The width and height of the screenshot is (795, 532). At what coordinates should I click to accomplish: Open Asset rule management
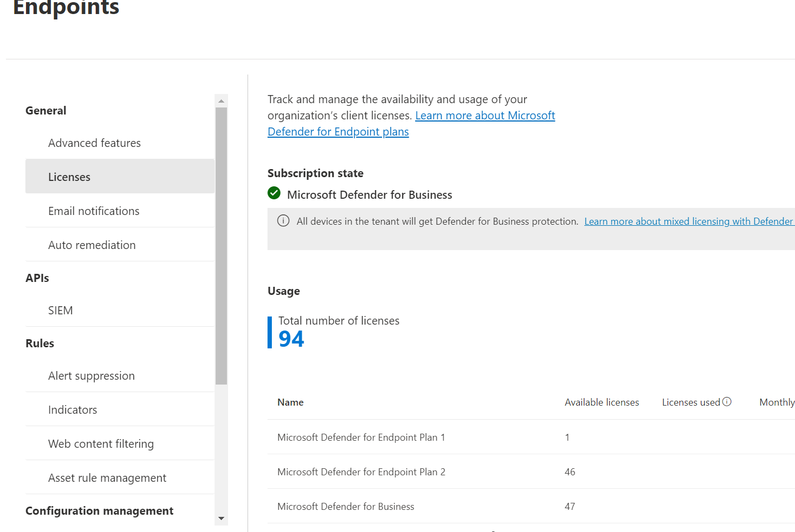tap(107, 477)
